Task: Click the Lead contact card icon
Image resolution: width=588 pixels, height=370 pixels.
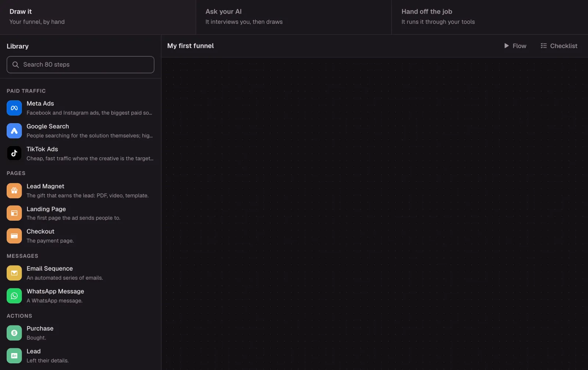Action: 14,356
